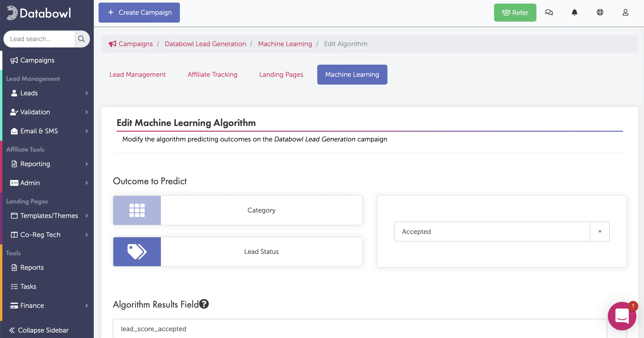
Task: Expand the Email & SMS sidebar menu
Action: (x=47, y=131)
